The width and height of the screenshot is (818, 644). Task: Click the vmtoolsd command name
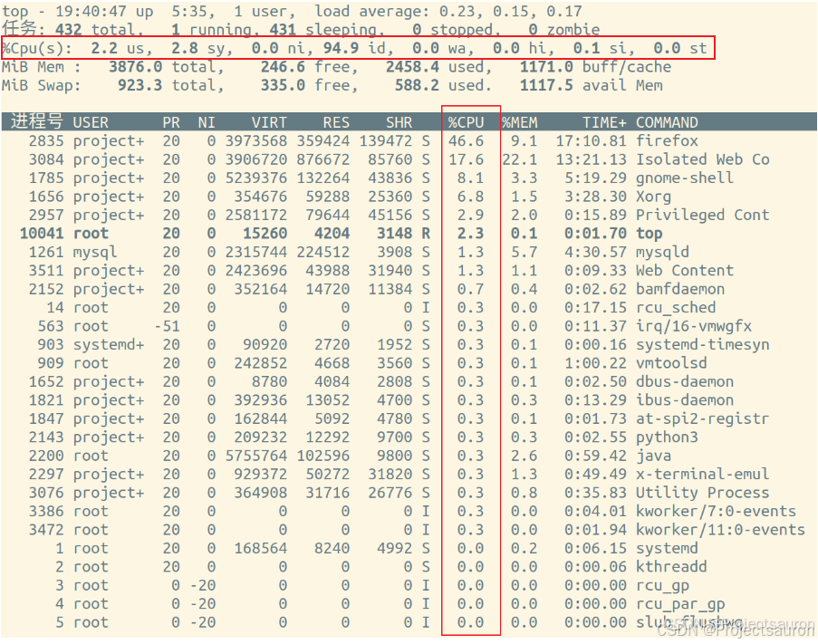tap(671, 363)
